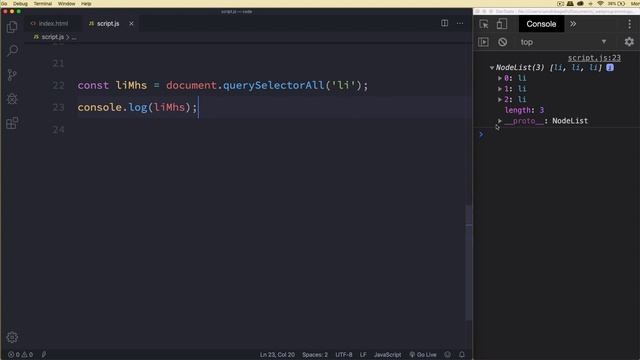
Task: Collapse the NodeList(3) entry
Action: point(492,68)
